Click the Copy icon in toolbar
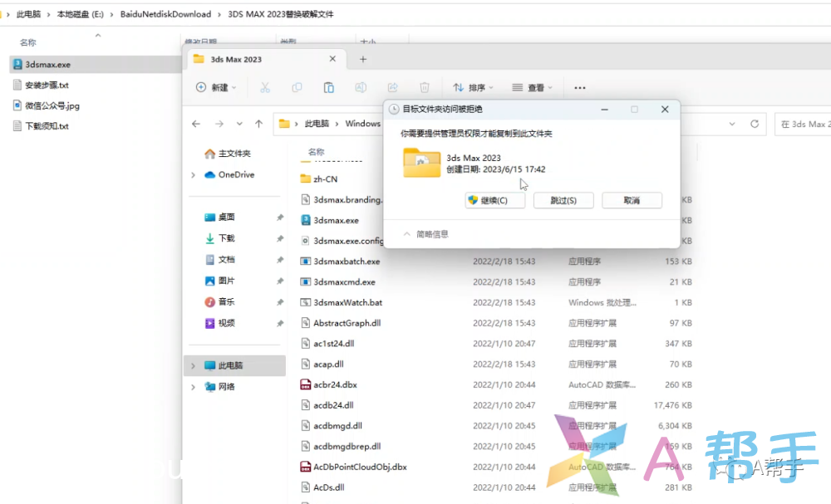This screenshot has width=831, height=504. pos(297,87)
